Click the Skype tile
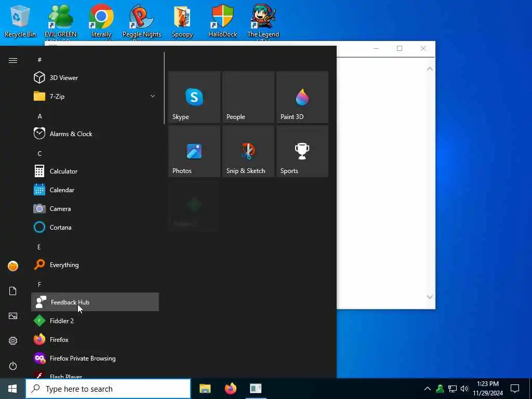This screenshot has height=399, width=532. pyautogui.click(x=194, y=97)
